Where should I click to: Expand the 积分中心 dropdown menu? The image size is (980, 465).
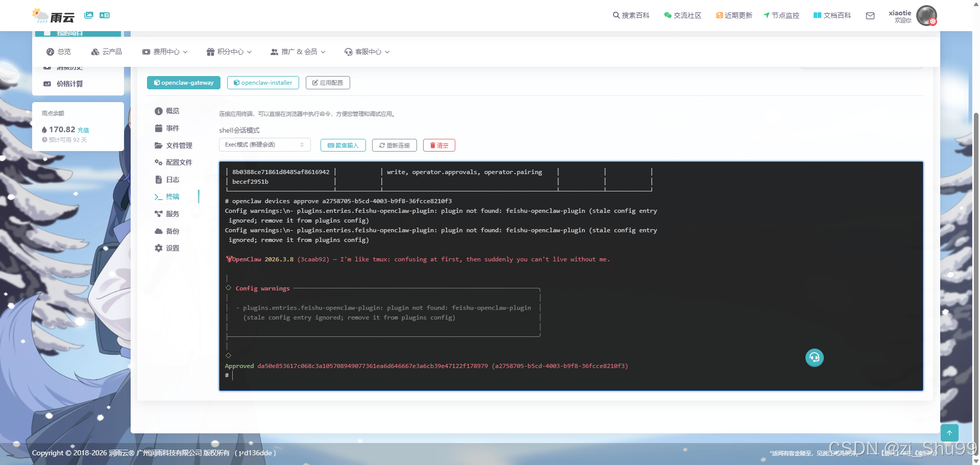(x=229, y=52)
